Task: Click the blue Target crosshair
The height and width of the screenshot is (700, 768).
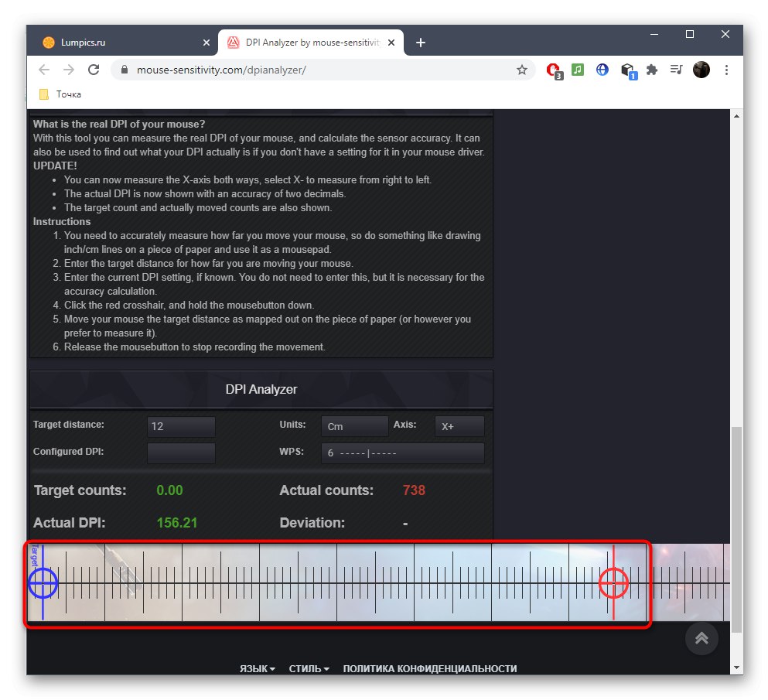Action: [x=43, y=583]
